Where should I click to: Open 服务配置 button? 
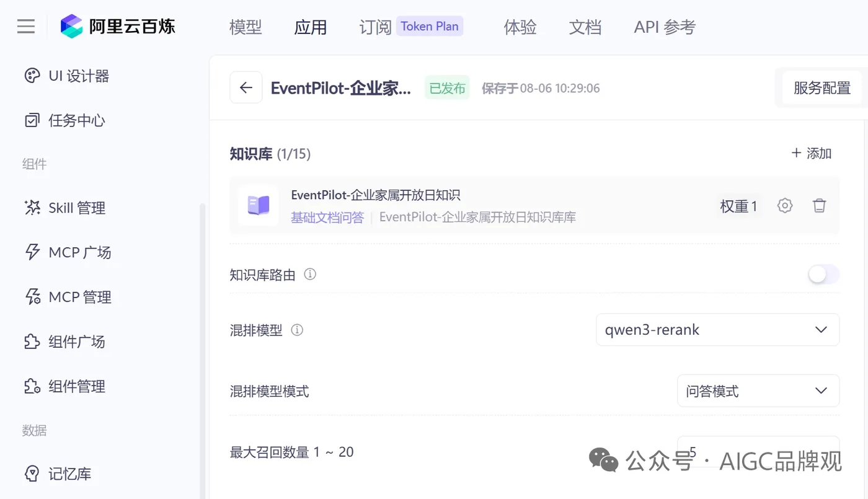point(822,88)
